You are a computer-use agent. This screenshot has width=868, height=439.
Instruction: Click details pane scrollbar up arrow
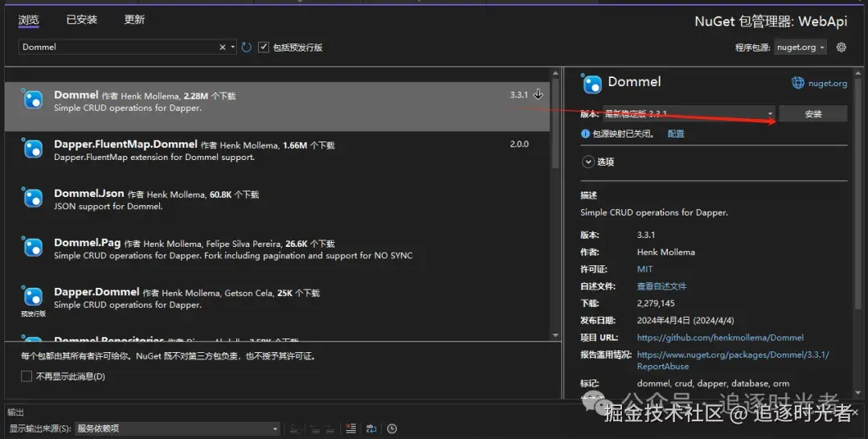pyautogui.click(x=858, y=74)
